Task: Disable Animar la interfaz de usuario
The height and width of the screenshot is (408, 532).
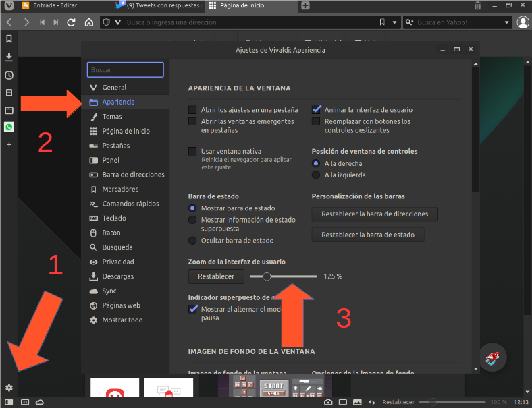Action: (316, 110)
